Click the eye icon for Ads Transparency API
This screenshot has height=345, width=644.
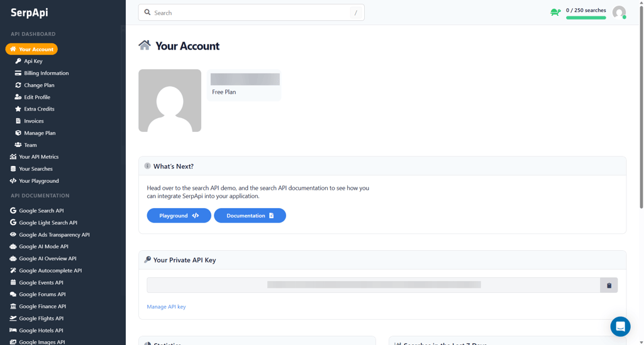coord(13,234)
